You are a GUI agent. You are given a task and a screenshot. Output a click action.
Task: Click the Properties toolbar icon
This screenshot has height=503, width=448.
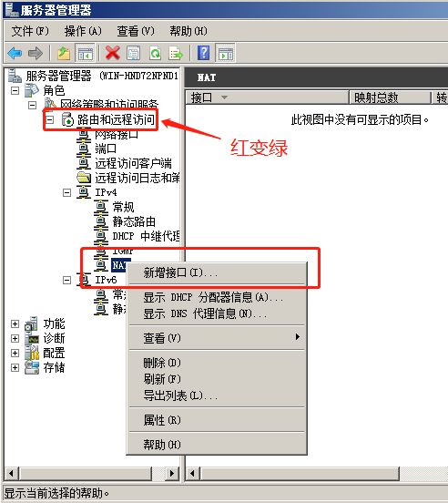(133, 53)
